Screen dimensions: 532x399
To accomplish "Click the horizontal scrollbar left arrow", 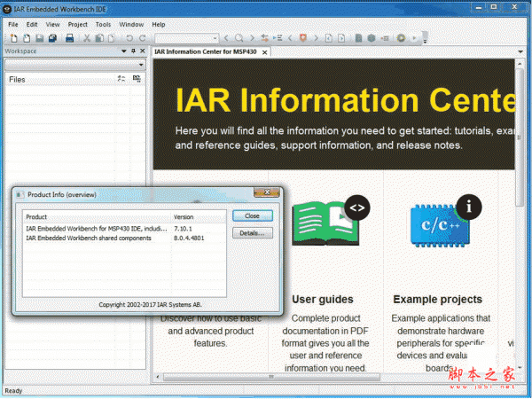I will pyautogui.click(x=158, y=377).
